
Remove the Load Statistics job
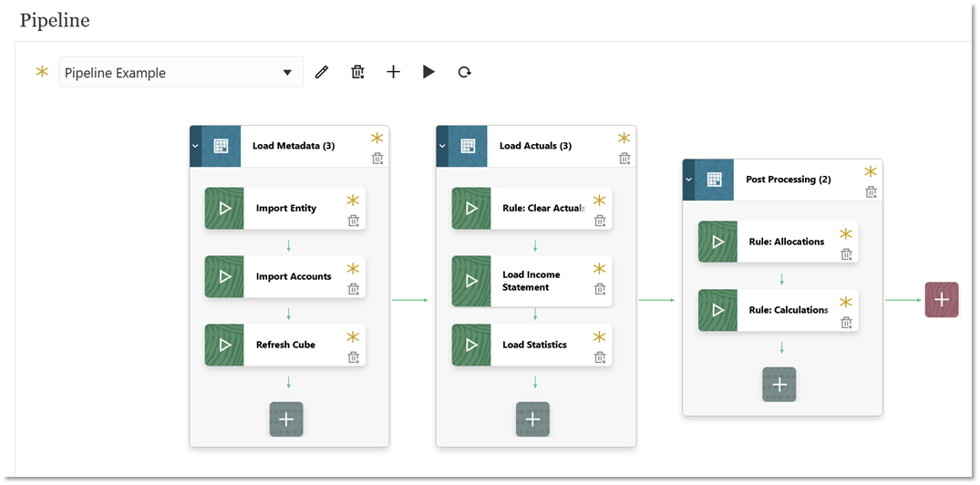[600, 357]
